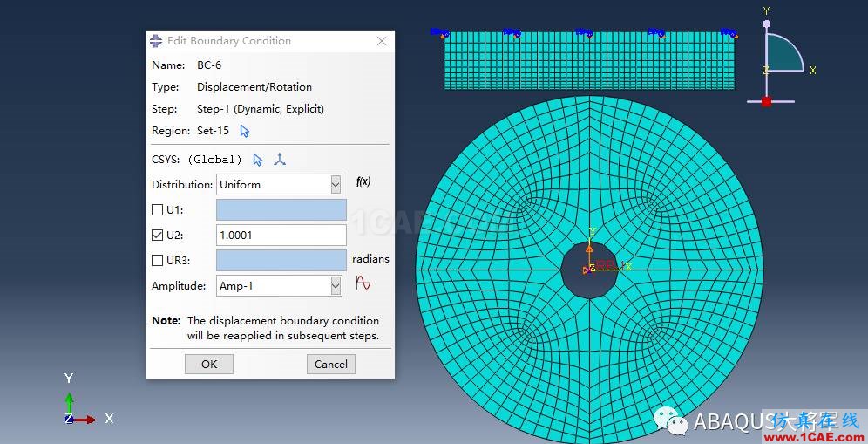Click the OK button
The width and height of the screenshot is (868, 444).
tap(209, 364)
